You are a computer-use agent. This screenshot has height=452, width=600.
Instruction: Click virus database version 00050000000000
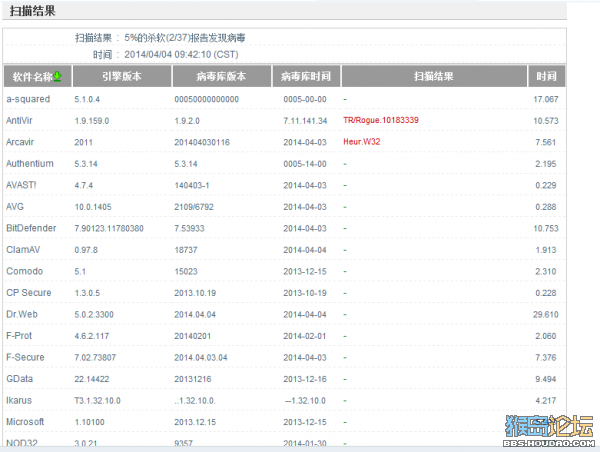point(207,100)
